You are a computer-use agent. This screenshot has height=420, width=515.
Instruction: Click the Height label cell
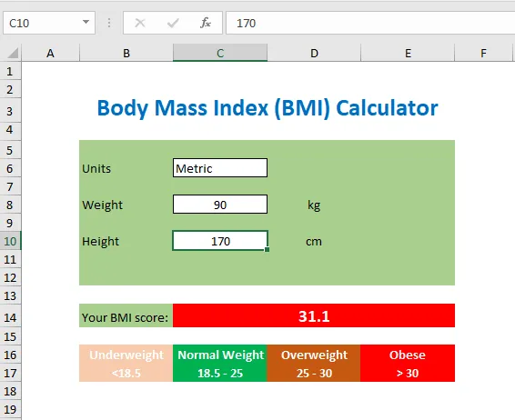[126, 241]
